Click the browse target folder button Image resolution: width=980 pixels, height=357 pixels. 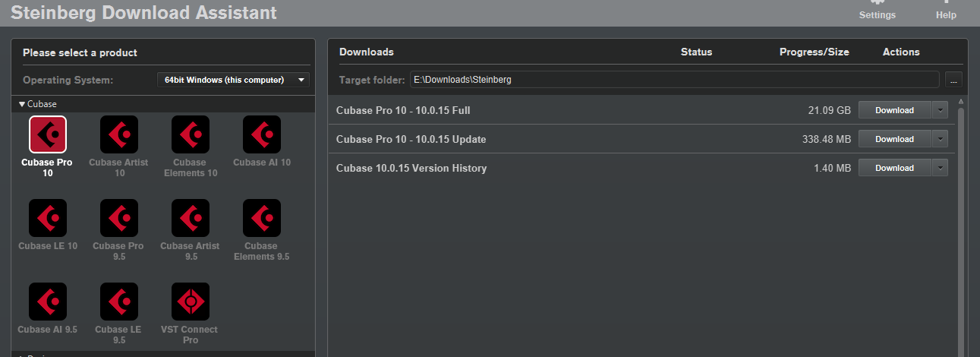[x=954, y=80]
